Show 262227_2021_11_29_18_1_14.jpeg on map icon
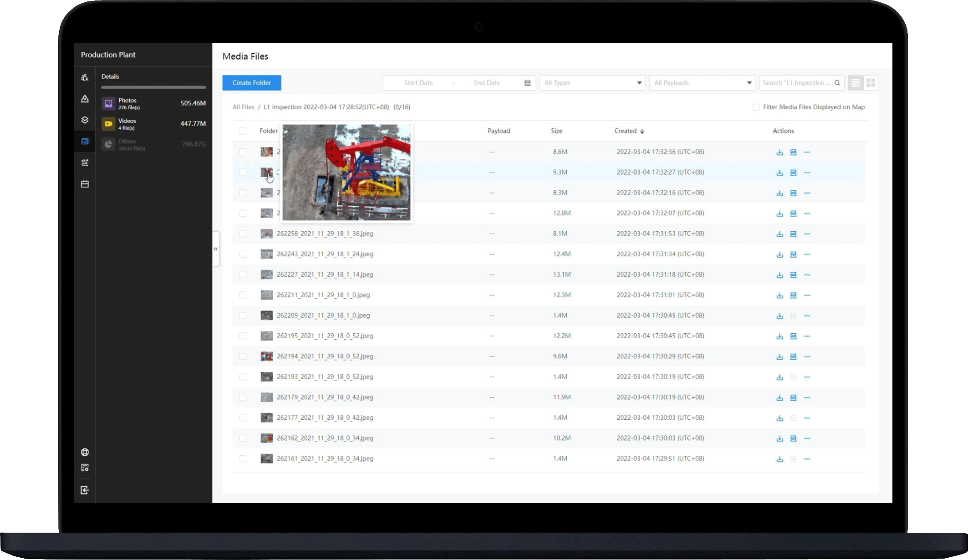968x560 pixels. pos(793,275)
